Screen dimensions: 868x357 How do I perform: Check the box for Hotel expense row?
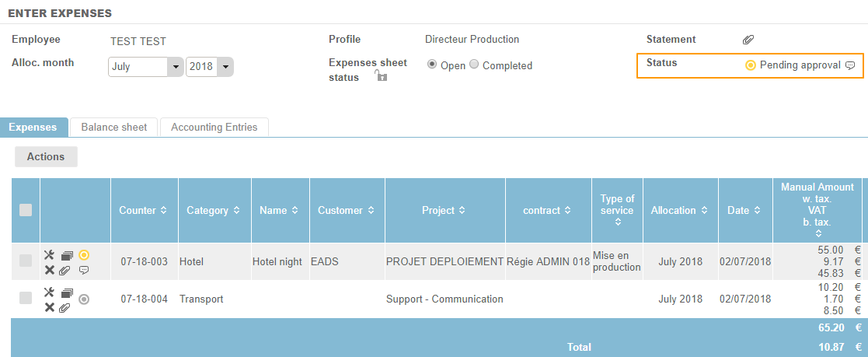[26, 261]
